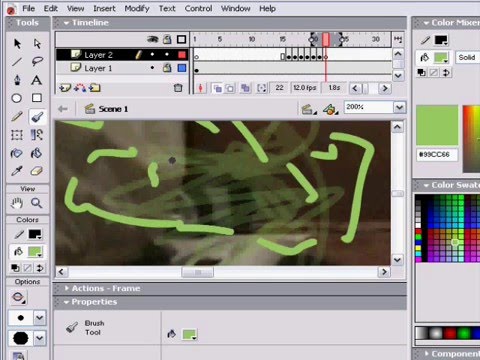This screenshot has height=360, width=480.
Task: Click the Insert Layer icon
Action: [x=65, y=88]
